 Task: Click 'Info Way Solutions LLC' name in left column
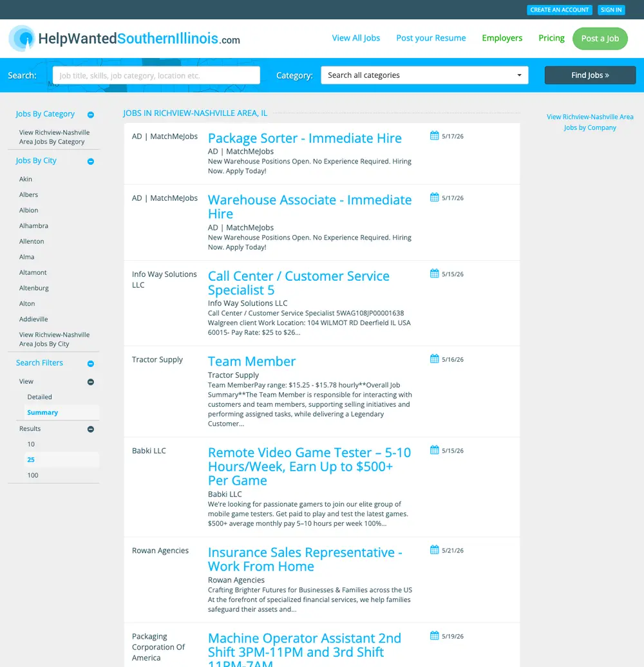coord(164,280)
